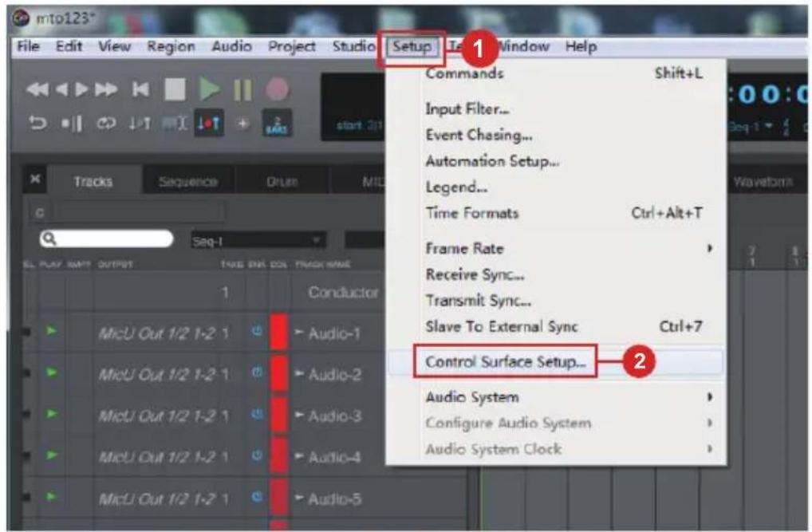Click the Rewind transport button
Image resolution: width=812 pixels, height=532 pixels.
pyautogui.click(x=37, y=89)
